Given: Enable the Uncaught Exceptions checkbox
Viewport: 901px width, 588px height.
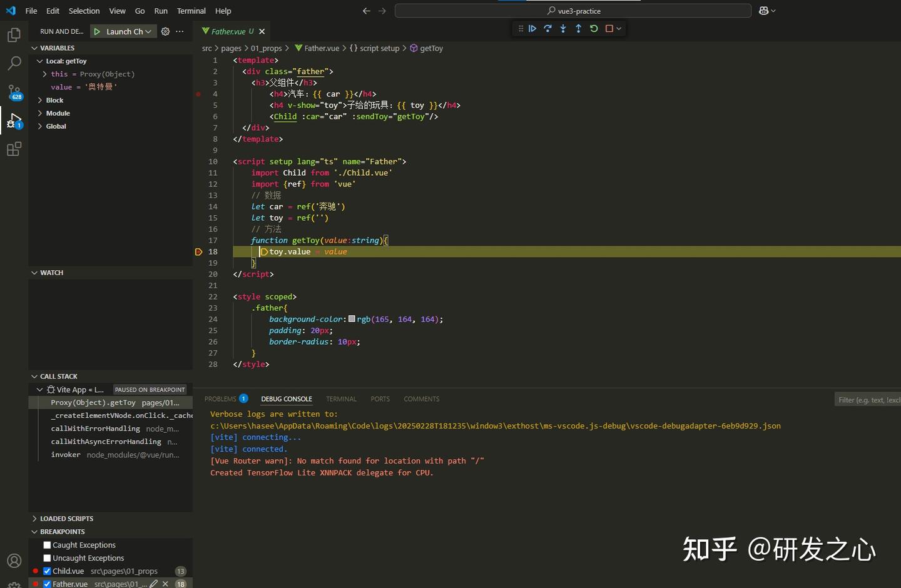Looking at the screenshot, I should pos(46,558).
